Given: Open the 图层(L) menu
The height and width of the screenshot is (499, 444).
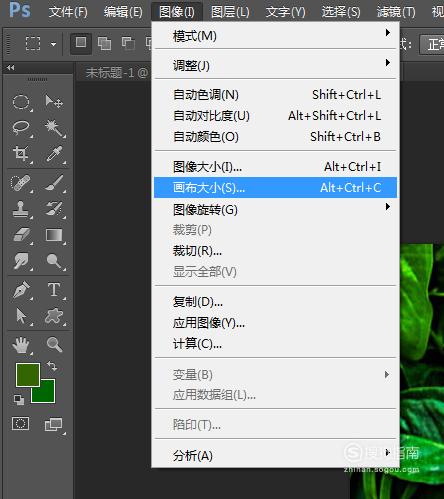Looking at the screenshot, I should (230, 12).
